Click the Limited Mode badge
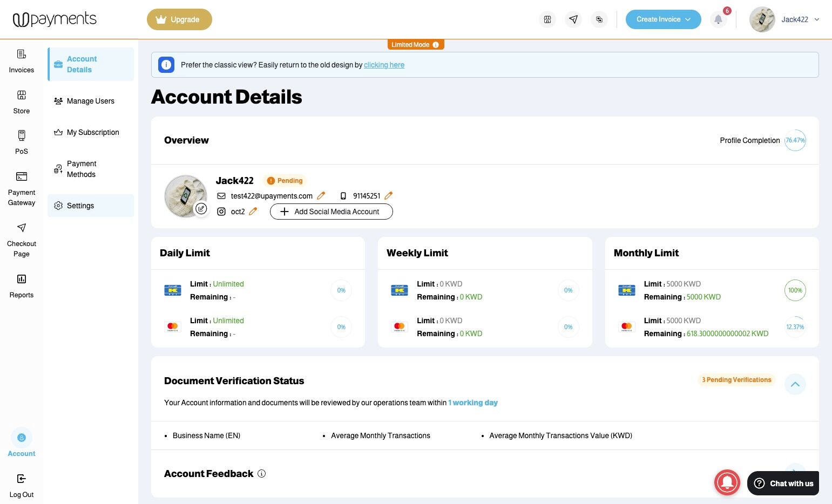The width and height of the screenshot is (832, 504). (x=416, y=45)
